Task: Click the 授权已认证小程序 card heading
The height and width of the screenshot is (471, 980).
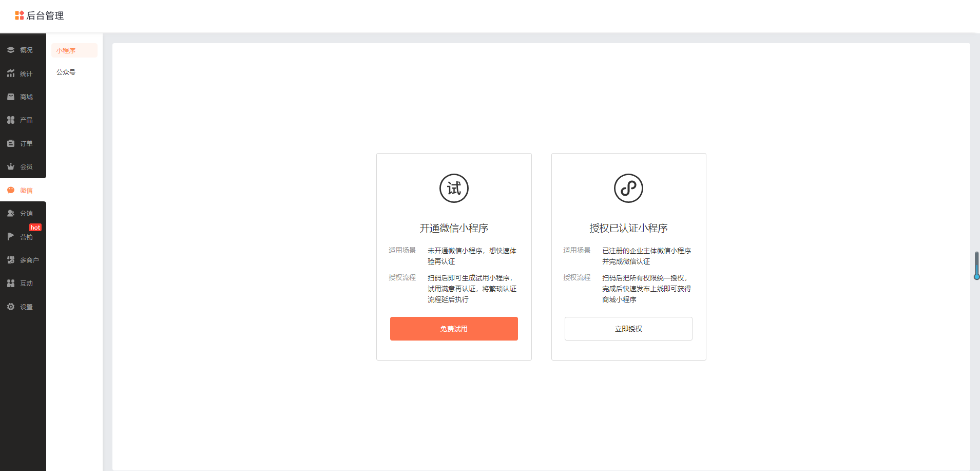Action: (628, 228)
